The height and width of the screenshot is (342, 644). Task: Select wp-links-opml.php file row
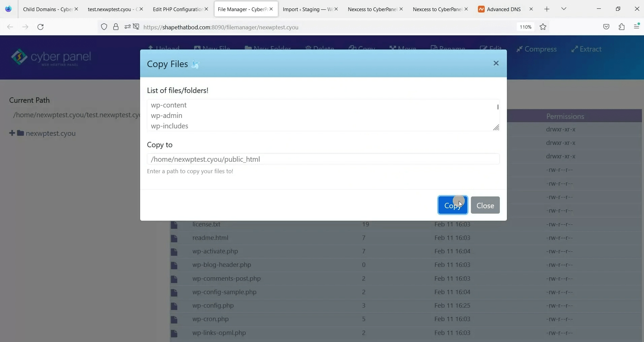(x=406, y=333)
